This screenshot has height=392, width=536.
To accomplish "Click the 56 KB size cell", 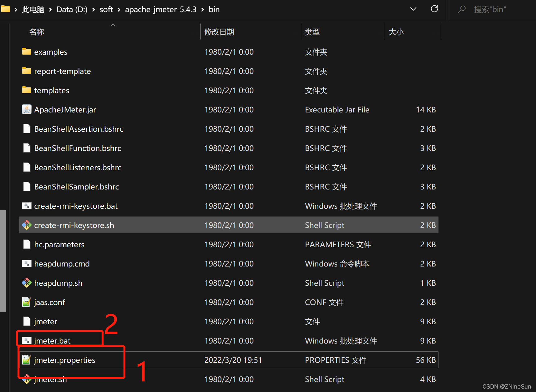I will pos(426,360).
